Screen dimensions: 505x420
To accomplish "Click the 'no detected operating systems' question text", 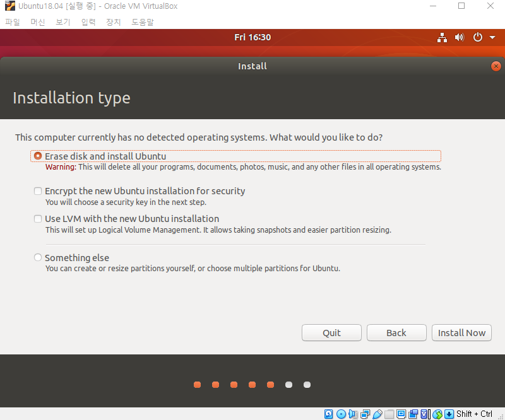I will pos(199,137).
